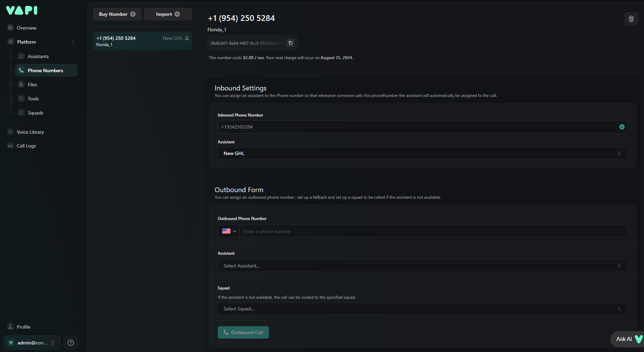Open the help question mark icon

pyautogui.click(x=71, y=343)
